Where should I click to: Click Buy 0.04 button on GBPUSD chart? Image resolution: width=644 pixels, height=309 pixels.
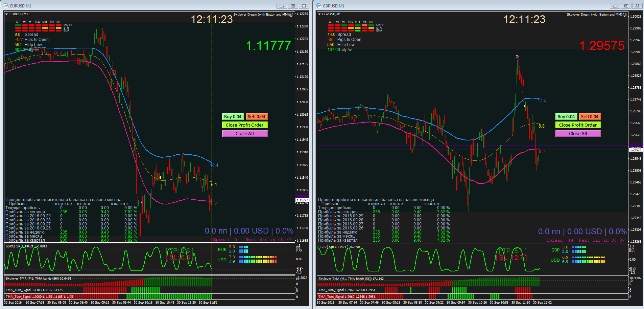(566, 116)
